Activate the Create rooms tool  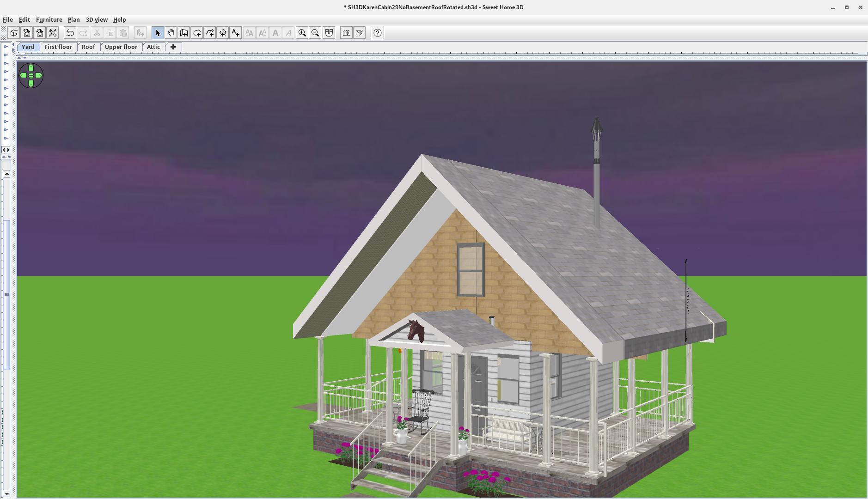pos(197,33)
